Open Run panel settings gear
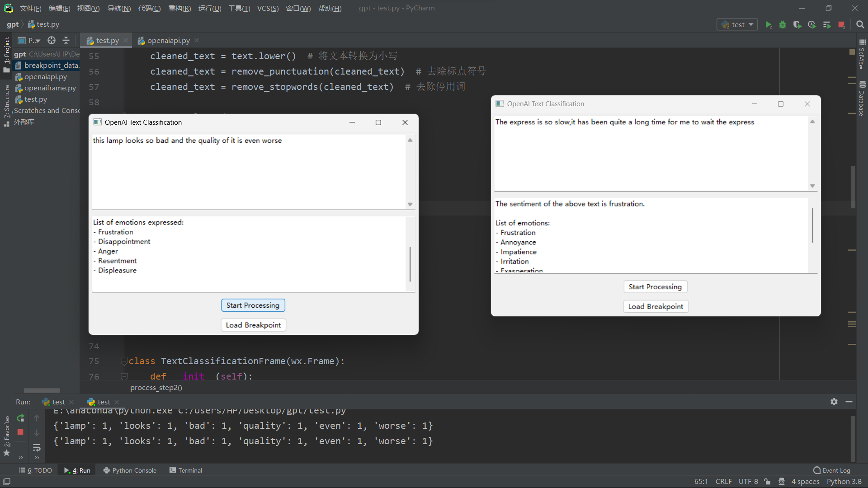This screenshot has height=488, width=868. (x=834, y=402)
